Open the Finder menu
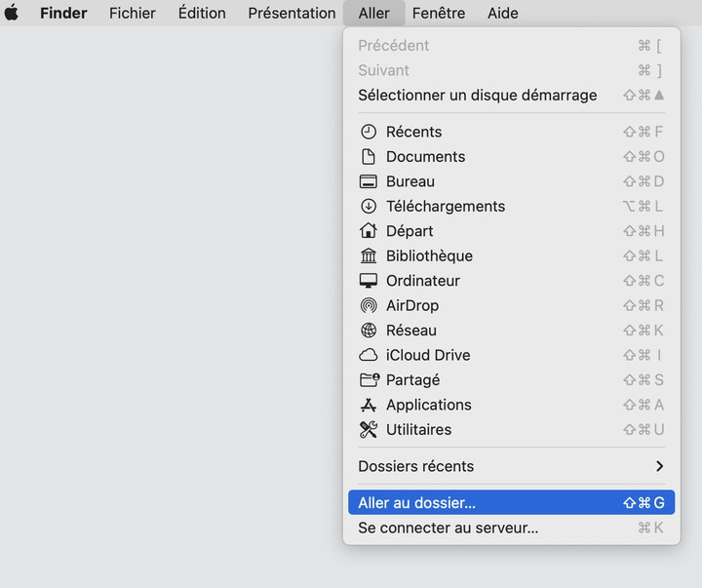The image size is (702, 588). (63, 13)
